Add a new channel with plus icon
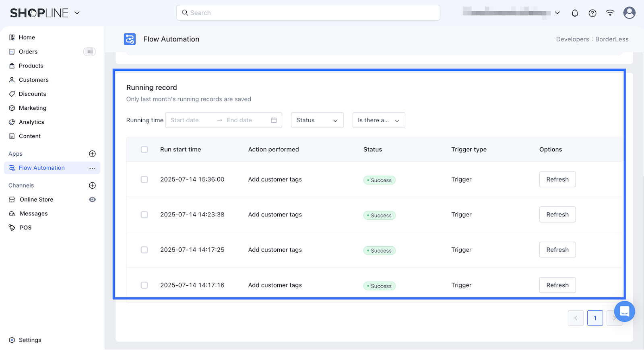This screenshot has width=644, height=350. click(x=92, y=185)
